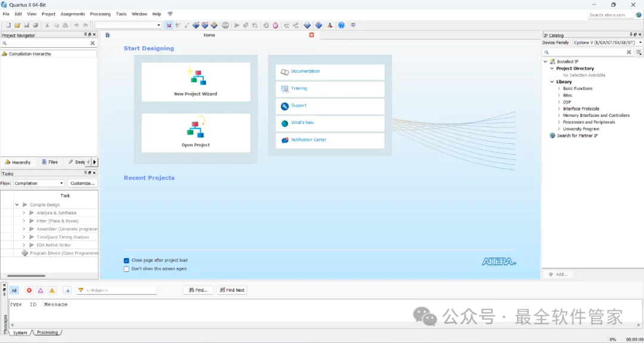The height and width of the screenshot is (343, 644).
Task: Click the Add... button in IP Catalog
Action: pos(558,274)
